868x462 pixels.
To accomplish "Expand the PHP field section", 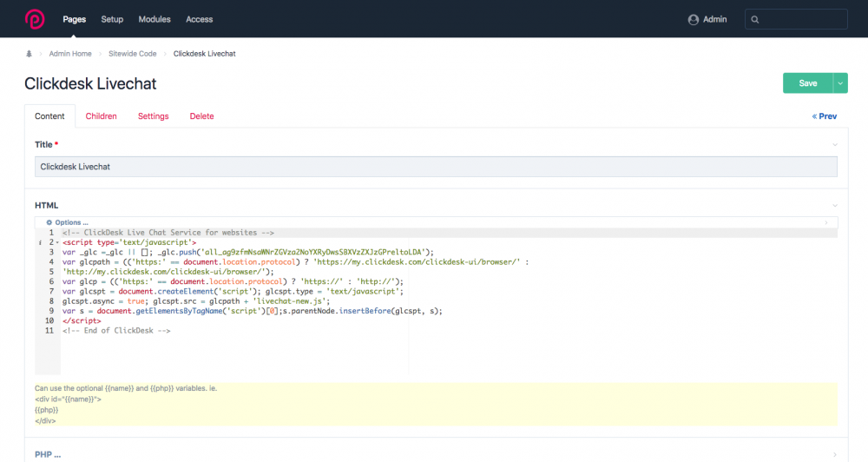I will point(834,454).
